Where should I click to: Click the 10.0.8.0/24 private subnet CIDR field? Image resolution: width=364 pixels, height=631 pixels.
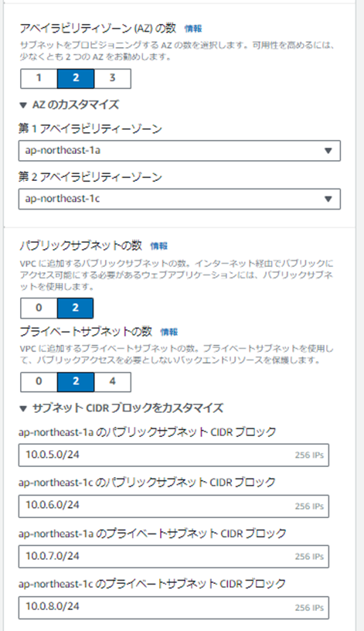[x=174, y=608]
